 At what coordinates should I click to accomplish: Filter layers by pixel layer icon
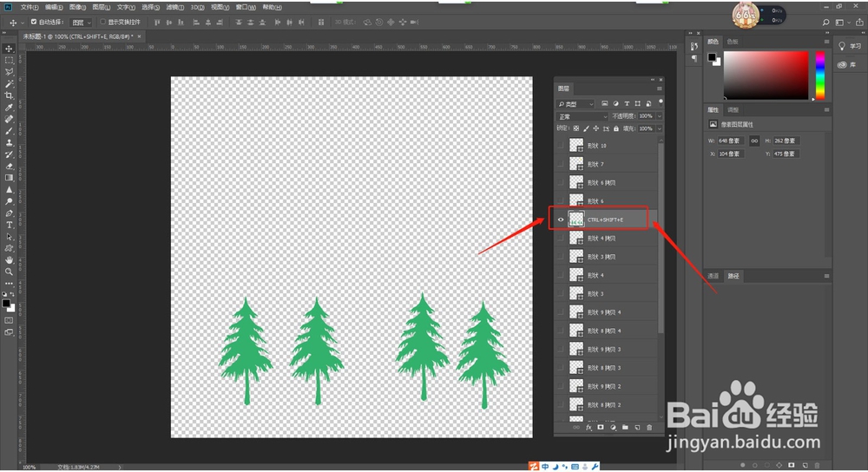[604, 103]
